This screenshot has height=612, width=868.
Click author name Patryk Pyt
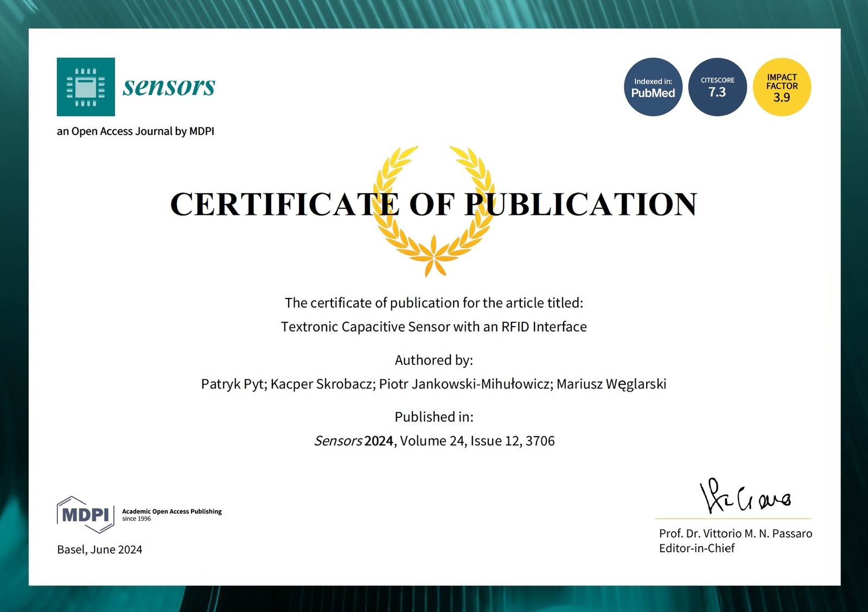click(x=233, y=384)
